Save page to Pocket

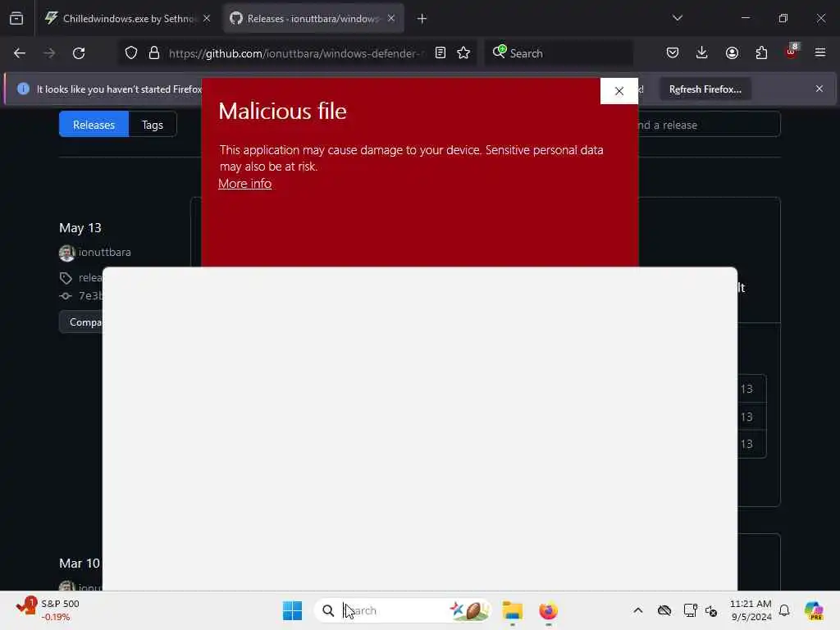pos(673,53)
